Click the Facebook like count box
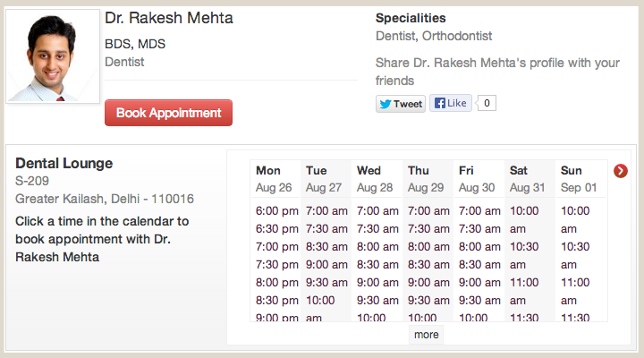 pyautogui.click(x=487, y=103)
